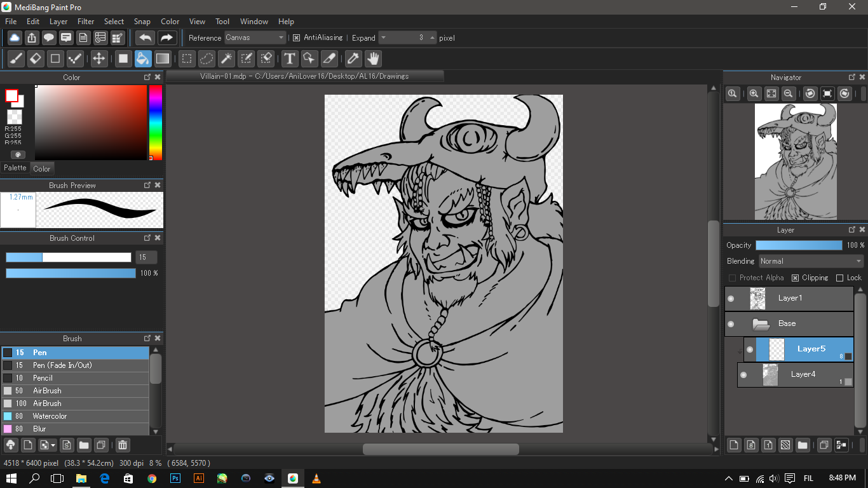The height and width of the screenshot is (488, 868).
Task: Select the Pencil brush
Action: [x=75, y=378]
